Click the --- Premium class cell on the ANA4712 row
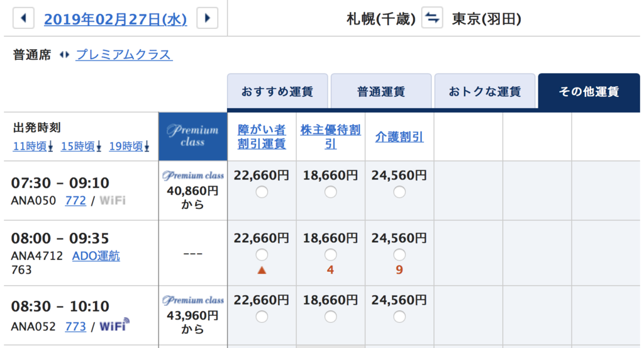 [193, 254]
